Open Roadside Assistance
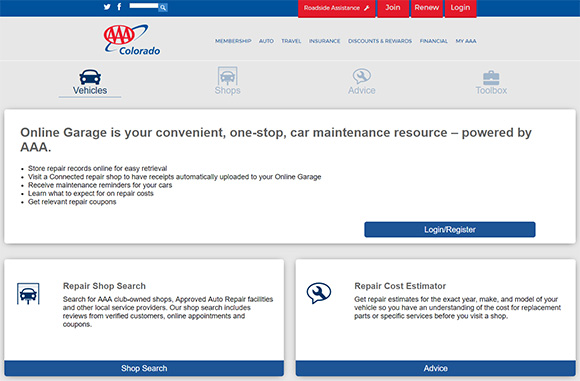The width and height of the screenshot is (580, 381). [x=337, y=8]
